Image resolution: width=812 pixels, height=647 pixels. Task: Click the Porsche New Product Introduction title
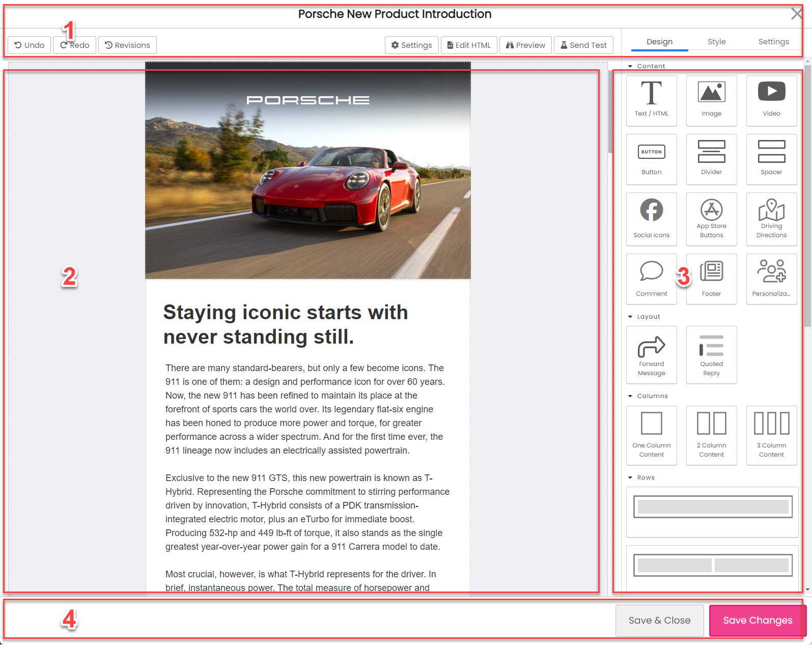(x=395, y=14)
